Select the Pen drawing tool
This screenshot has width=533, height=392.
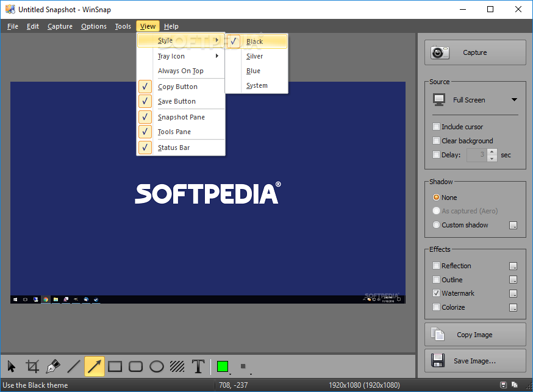(53, 366)
